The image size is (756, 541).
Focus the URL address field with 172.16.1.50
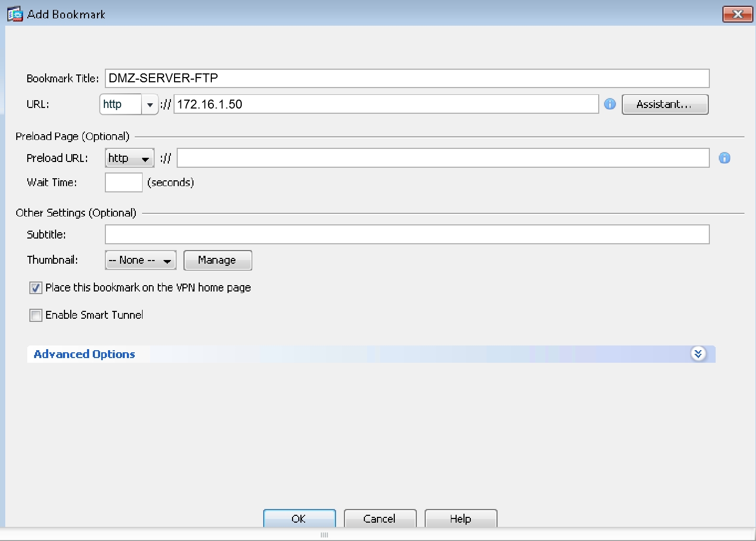386,104
